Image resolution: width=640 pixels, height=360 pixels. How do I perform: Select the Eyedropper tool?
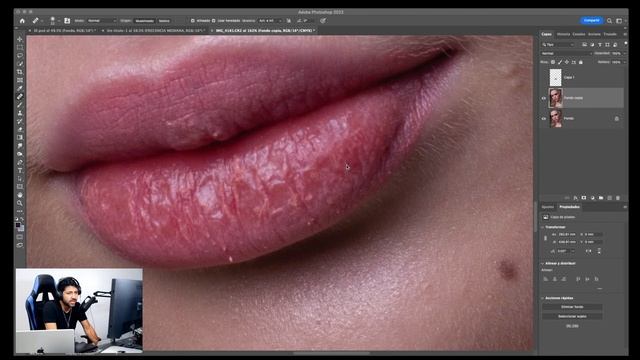(20, 88)
